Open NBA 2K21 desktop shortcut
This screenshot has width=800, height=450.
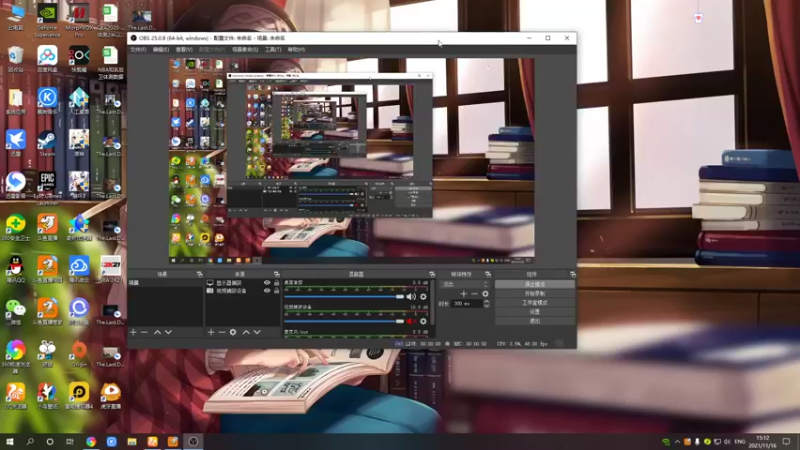pyautogui.click(x=110, y=269)
